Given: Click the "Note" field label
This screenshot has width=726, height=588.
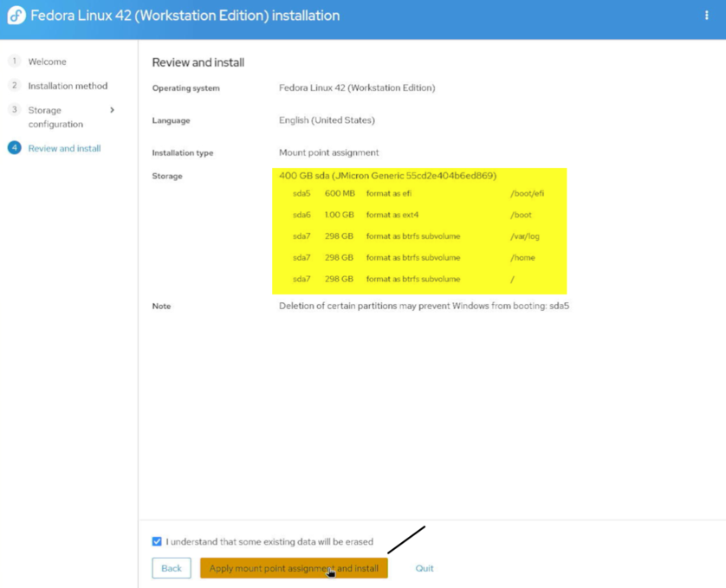Looking at the screenshot, I should coord(161,306).
